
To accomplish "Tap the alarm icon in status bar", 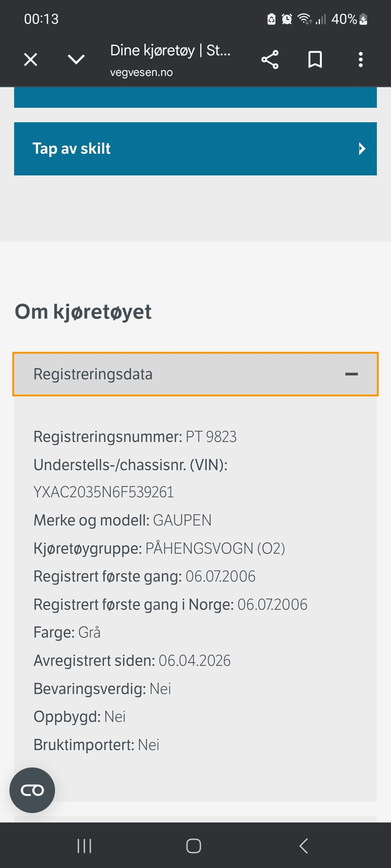I will (287, 19).
